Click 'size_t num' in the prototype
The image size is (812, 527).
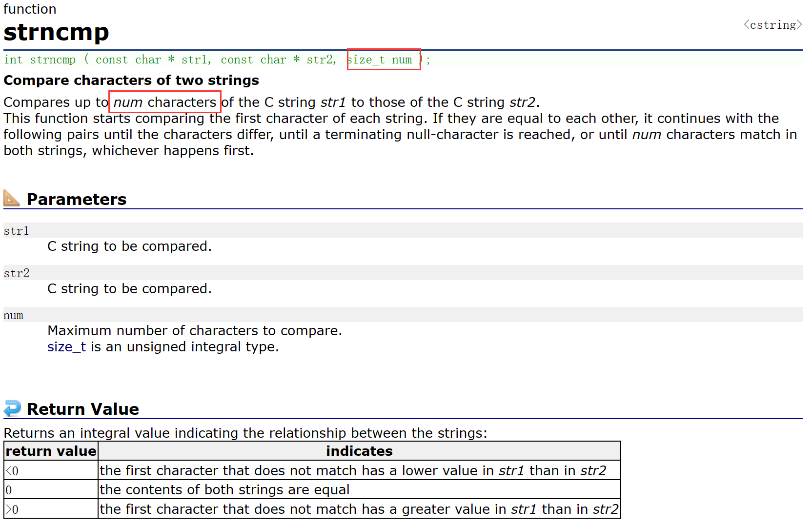click(x=380, y=60)
